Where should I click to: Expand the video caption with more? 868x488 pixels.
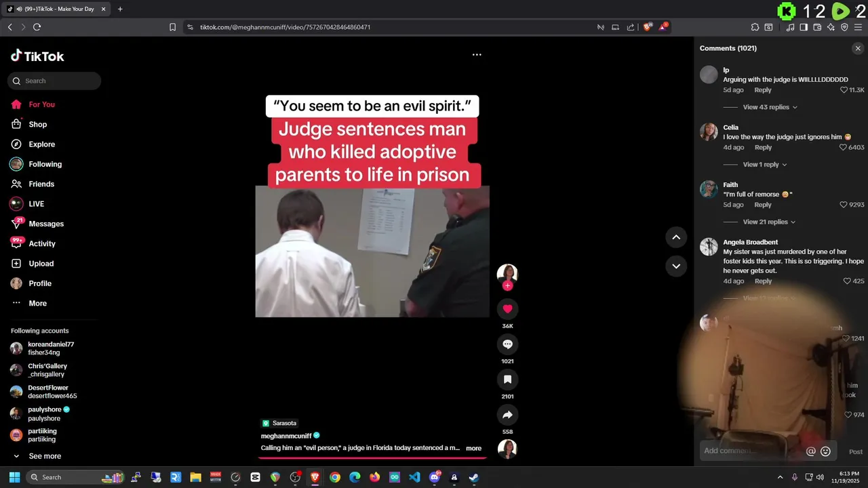pos(473,448)
